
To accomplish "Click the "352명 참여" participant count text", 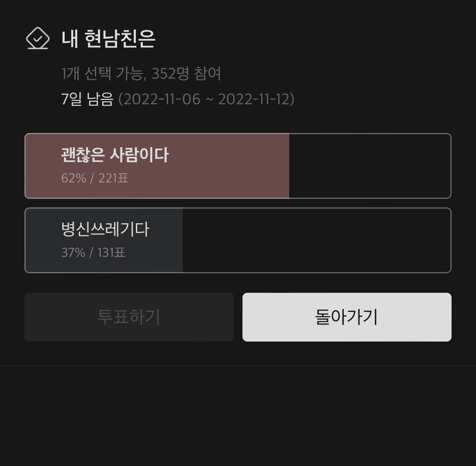I will tap(186, 74).
